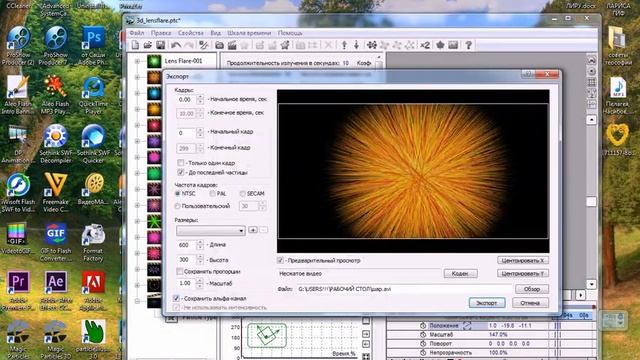640x360 pixels.
Task: Click the Save floppy disk toolbar icon
Action: click(x=160, y=45)
